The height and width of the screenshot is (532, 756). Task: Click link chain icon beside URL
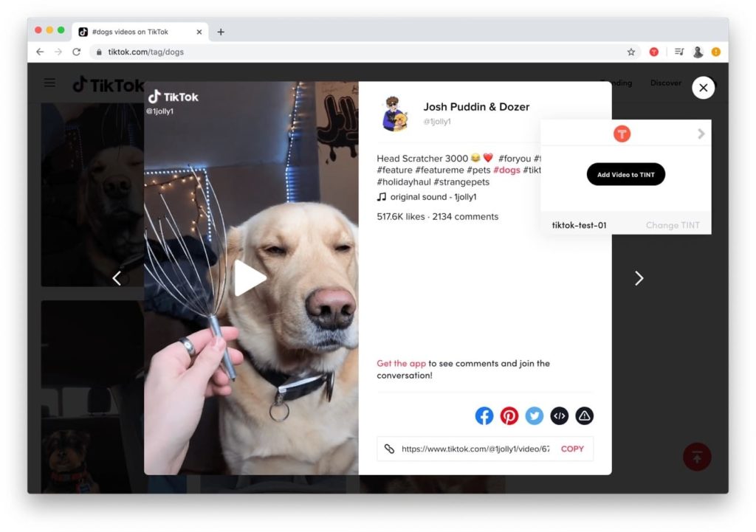click(x=389, y=449)
